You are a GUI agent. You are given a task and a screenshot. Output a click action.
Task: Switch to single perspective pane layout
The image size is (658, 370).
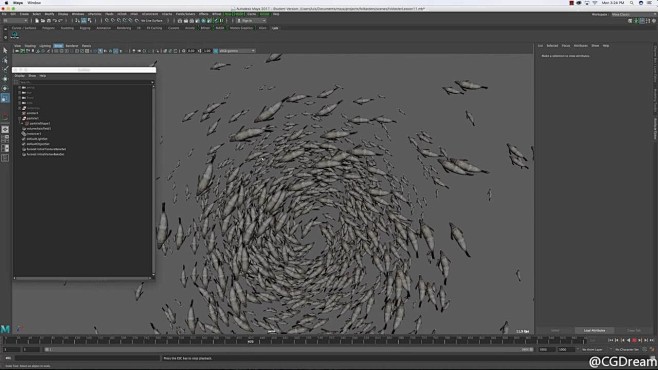point(5,130)
